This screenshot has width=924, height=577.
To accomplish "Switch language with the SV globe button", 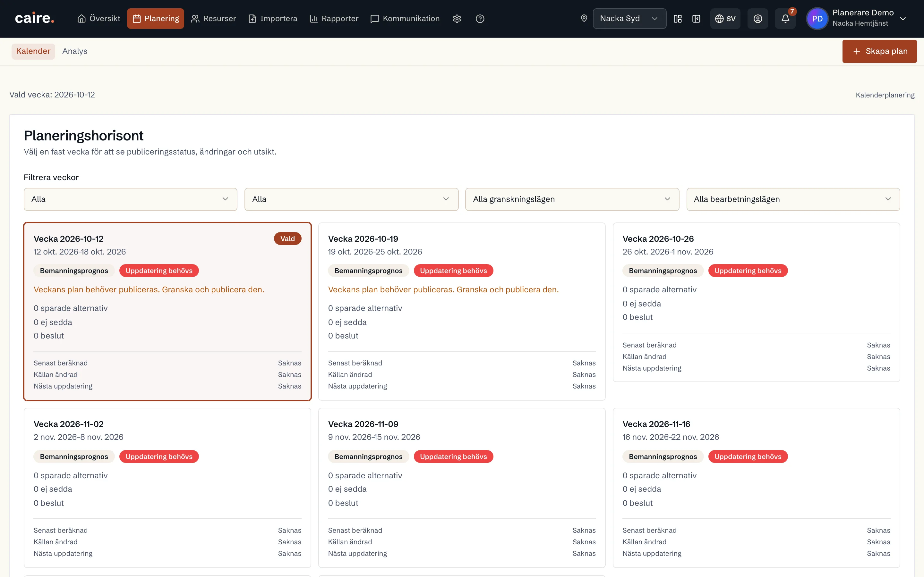I will [x=725, y=19].
